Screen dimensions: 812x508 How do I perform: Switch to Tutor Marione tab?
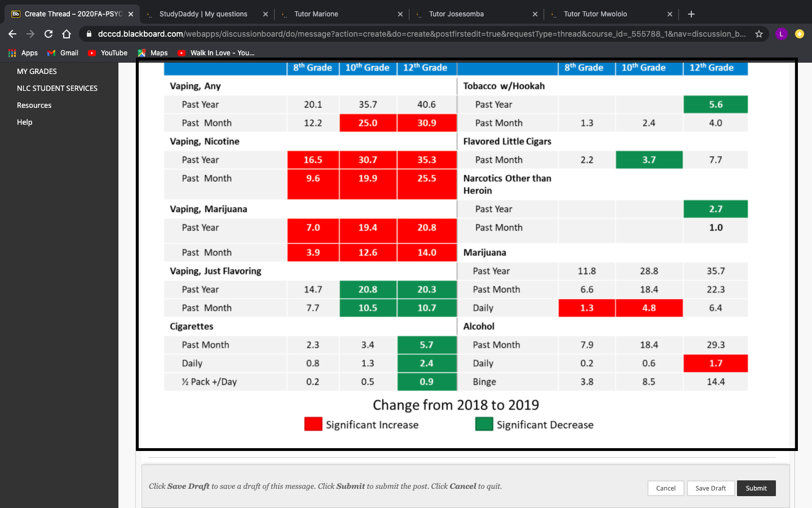click(338, 14)
